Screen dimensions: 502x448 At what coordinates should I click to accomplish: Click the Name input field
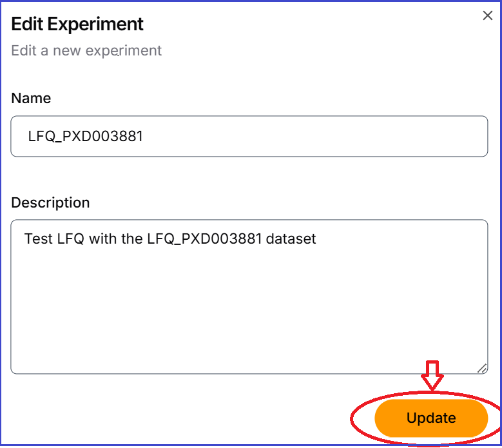tap(249, 136)
